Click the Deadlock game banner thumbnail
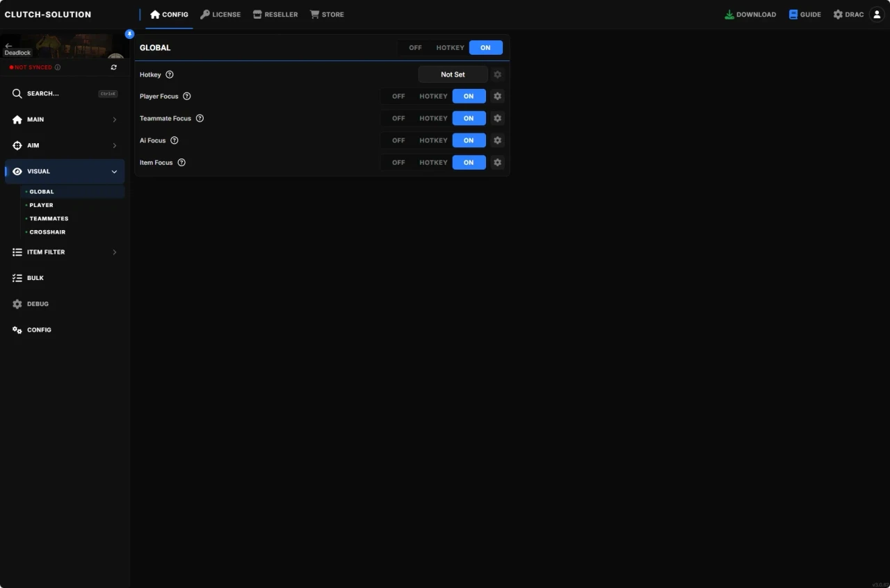 click(65, 47)
